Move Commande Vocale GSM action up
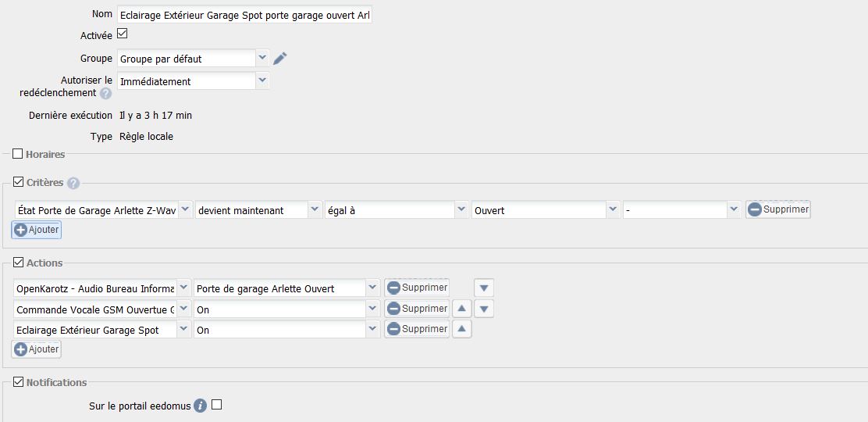The image size is (868, 422). pyautogui.click(x=461, y=309)
